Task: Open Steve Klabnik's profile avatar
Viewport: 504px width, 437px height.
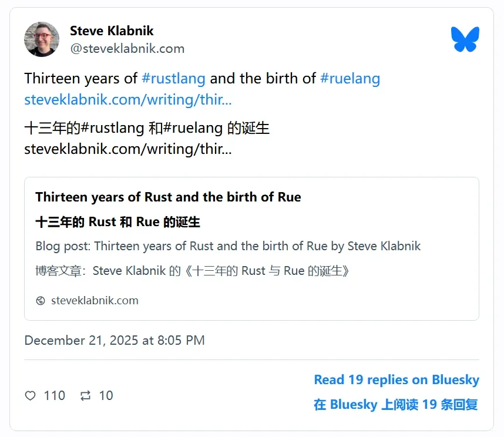Action: [42, 39]
